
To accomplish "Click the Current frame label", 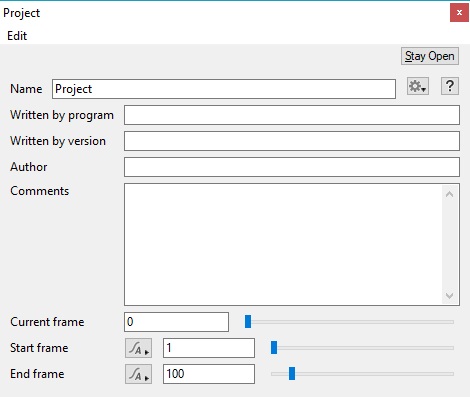I will [x=47, y=322].
